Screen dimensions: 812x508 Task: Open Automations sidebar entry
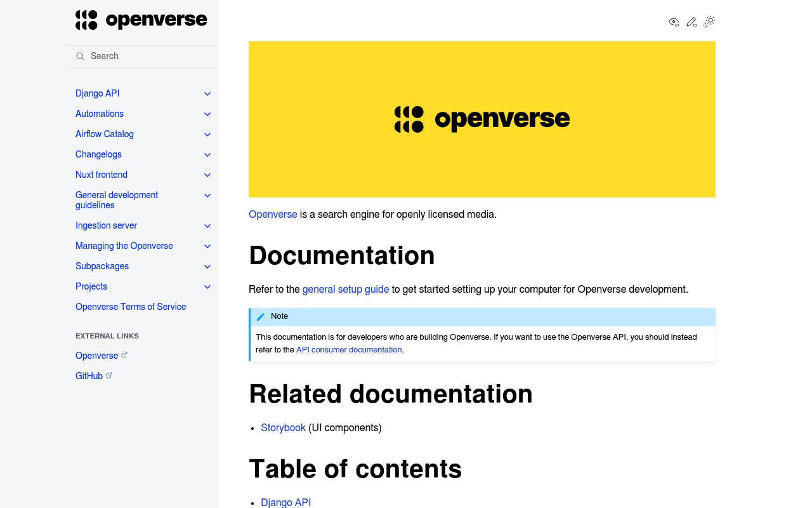click(x=100, y=114)
